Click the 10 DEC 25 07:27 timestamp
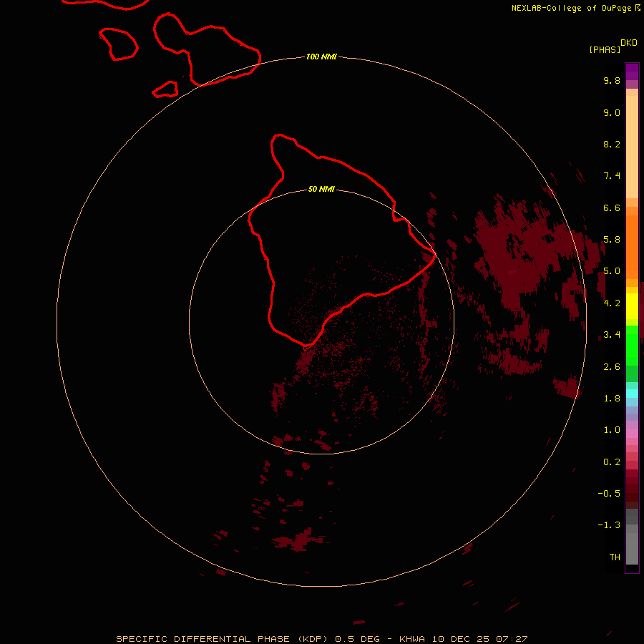644x644 pixels. [479, 639]
